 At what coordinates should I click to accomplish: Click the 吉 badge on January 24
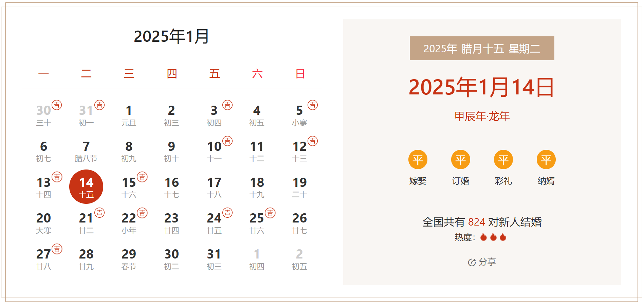click(227, 213)
